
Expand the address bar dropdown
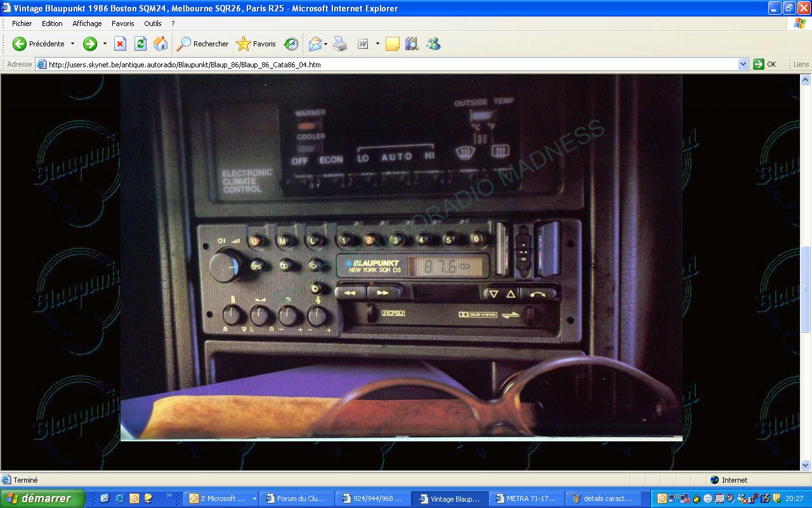(743, 64)
